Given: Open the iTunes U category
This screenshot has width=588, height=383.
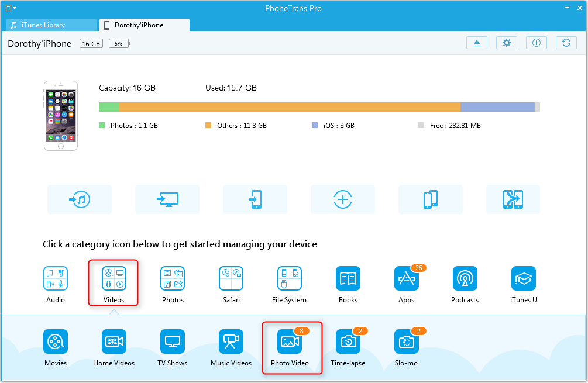Looking at the screenshot, I should click(524, 279).
